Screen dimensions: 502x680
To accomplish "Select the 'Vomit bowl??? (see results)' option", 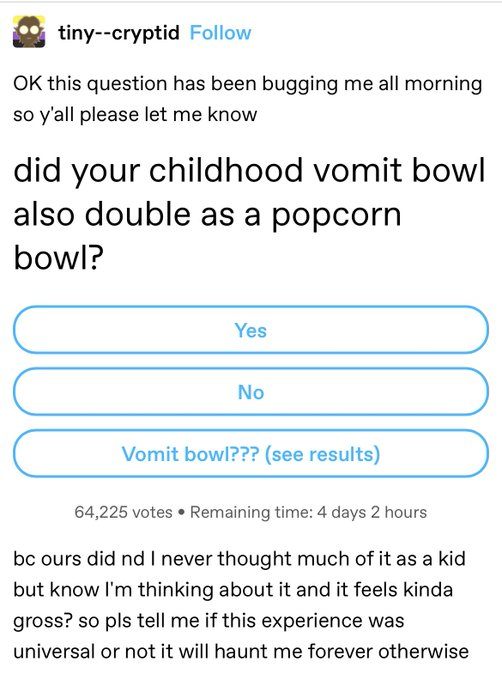I will [x=251, y=454].
